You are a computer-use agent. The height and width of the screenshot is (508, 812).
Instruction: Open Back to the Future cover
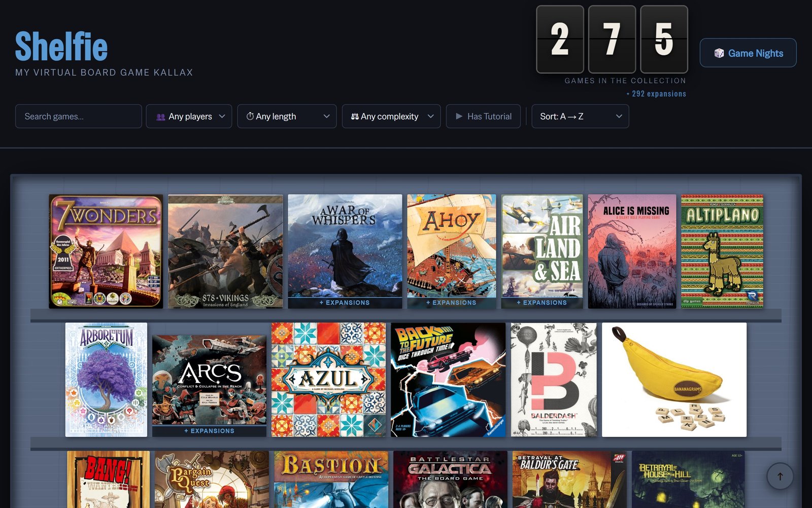pyautogui.click(x=448, y=379)
